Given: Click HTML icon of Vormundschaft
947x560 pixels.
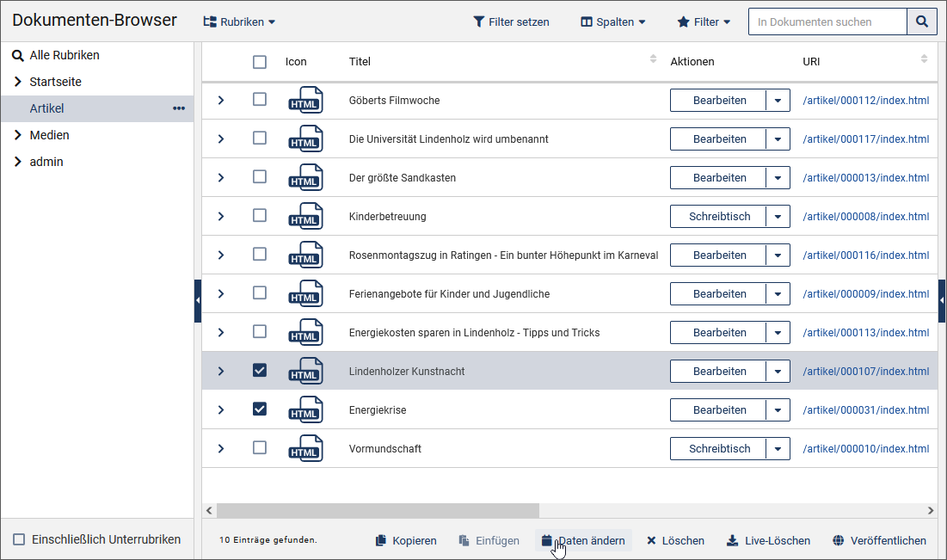Looking at the screenshot, I should [x=305, y=448].
